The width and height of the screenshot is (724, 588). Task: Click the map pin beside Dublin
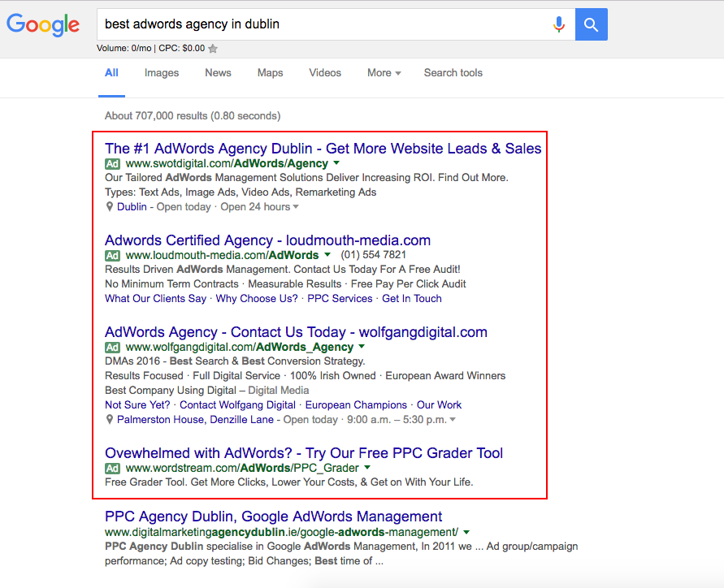[x=110, y=207]
